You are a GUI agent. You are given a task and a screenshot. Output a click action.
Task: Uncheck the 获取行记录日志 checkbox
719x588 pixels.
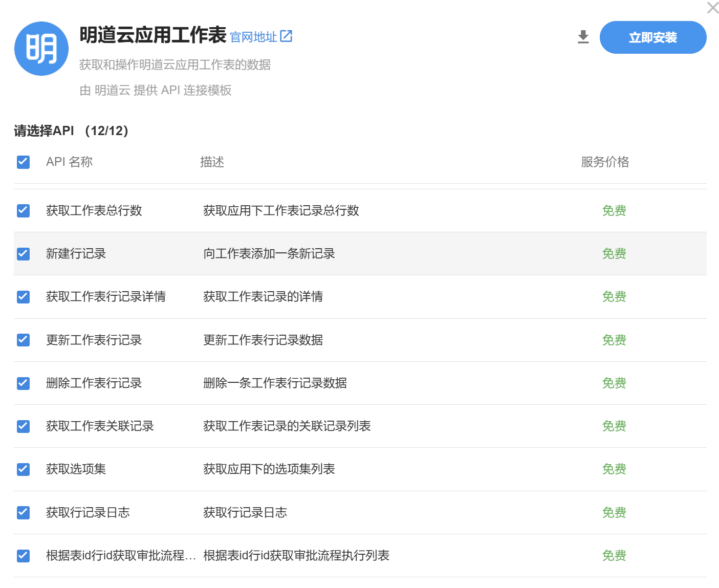click(24, 512)
